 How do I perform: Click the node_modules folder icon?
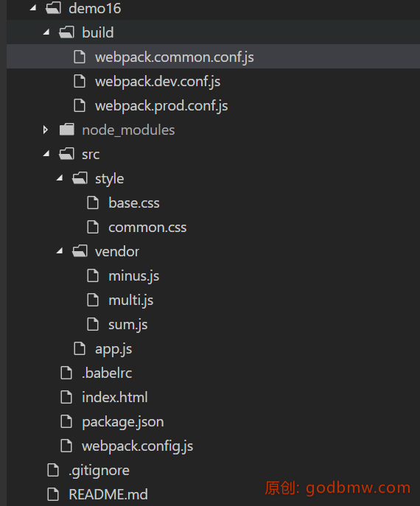point(67,130)
